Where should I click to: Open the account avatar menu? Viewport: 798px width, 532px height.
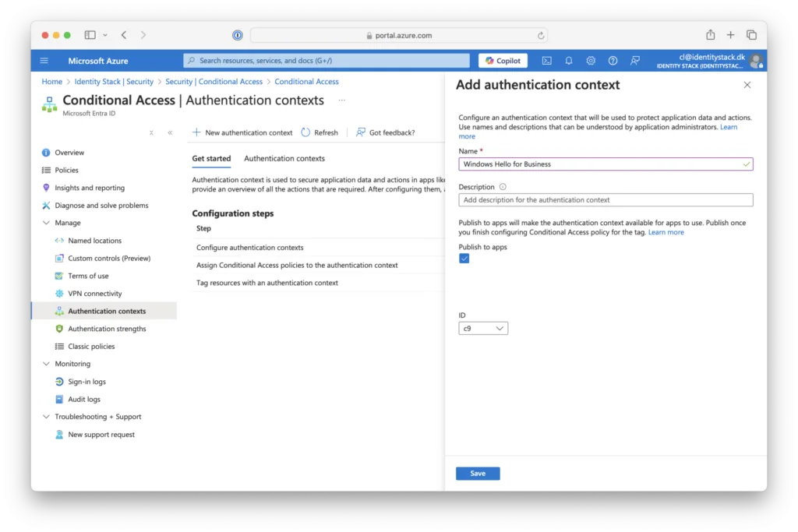[x=757, y=61]
